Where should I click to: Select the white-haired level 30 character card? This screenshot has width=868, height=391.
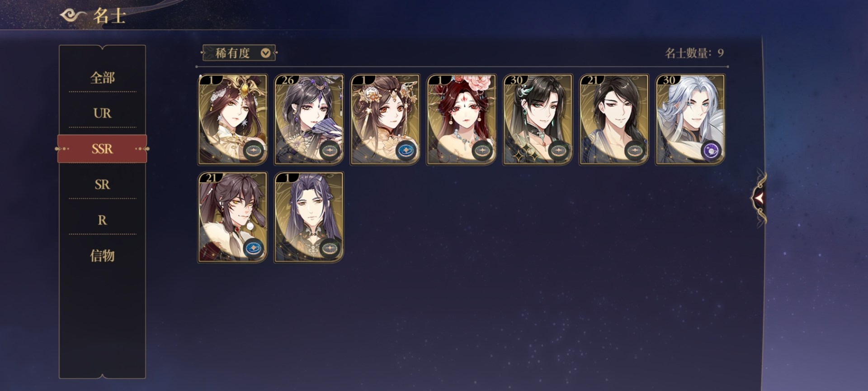click(x=690, y=119)
